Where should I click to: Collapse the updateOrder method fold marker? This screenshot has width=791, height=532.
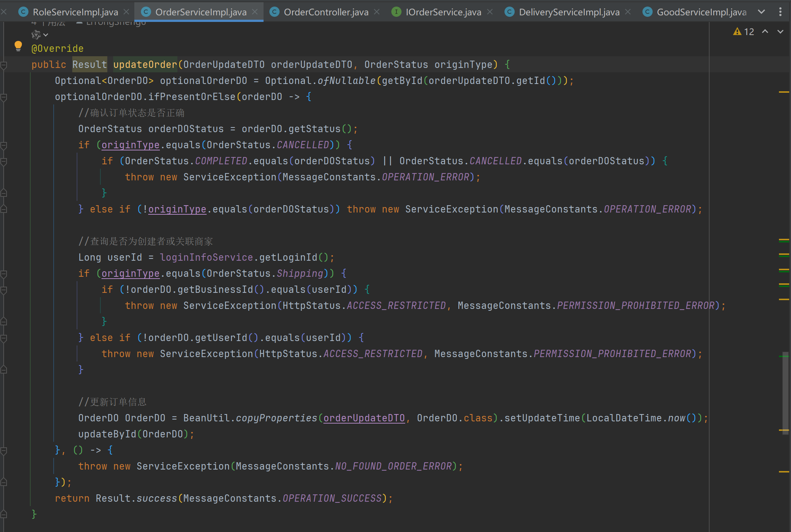(x=4, y=65)
